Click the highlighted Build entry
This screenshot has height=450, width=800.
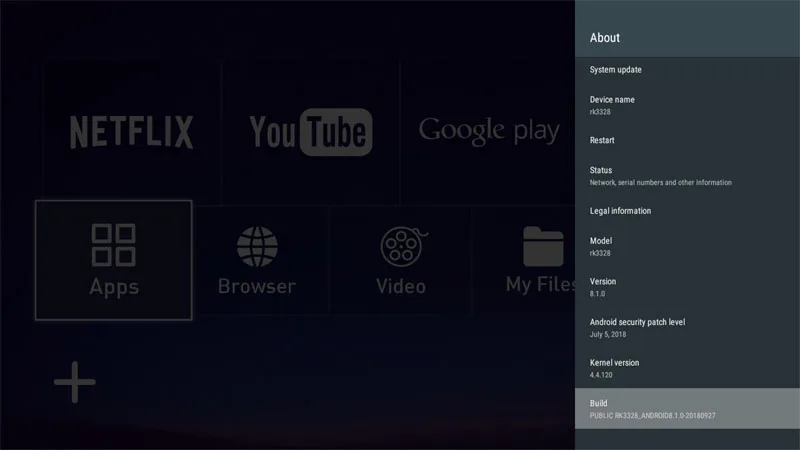click(x=687, y=409)
